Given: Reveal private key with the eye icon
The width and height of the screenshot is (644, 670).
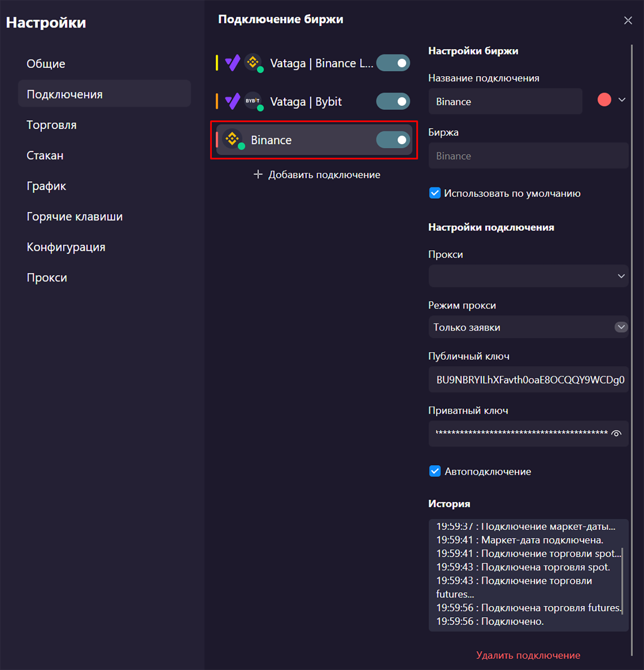Looking at the screenshot, I should [x=616, y=433].
